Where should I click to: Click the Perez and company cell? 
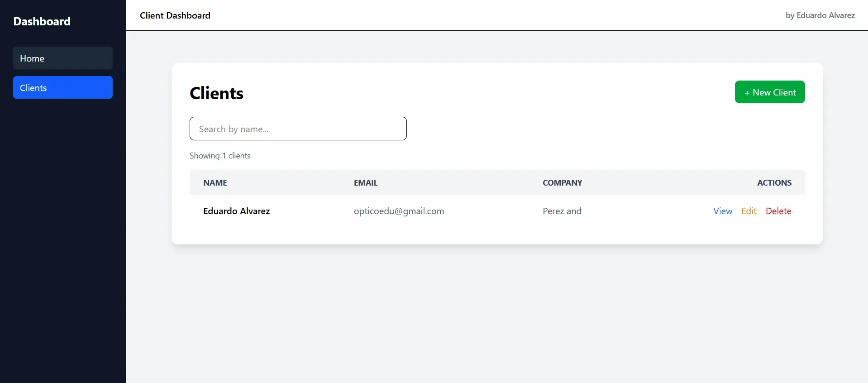562,211
